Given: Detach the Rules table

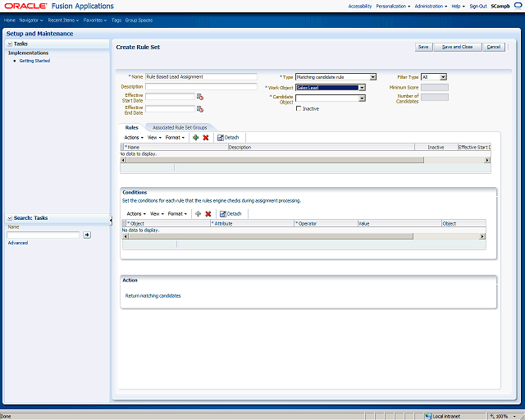Looking at the screenshot, I should 228,137.
